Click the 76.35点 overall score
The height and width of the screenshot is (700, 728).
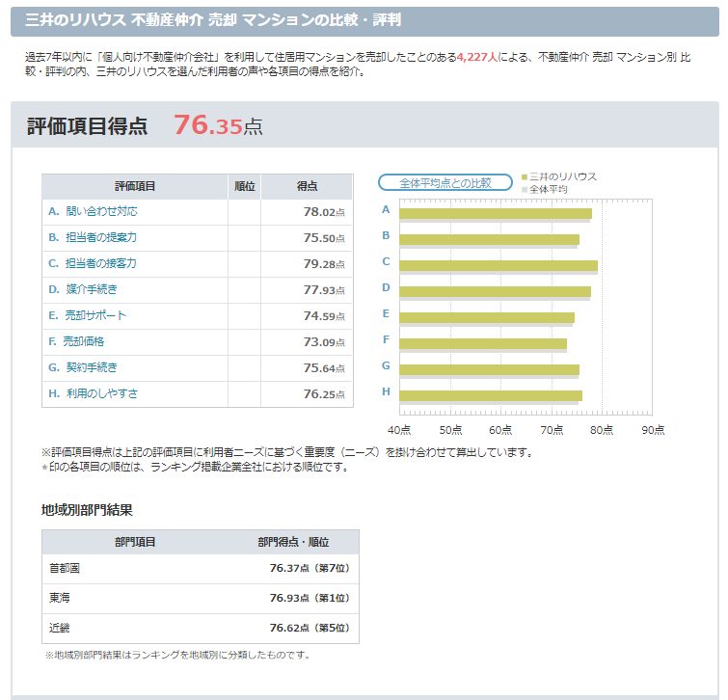(218, 125)
